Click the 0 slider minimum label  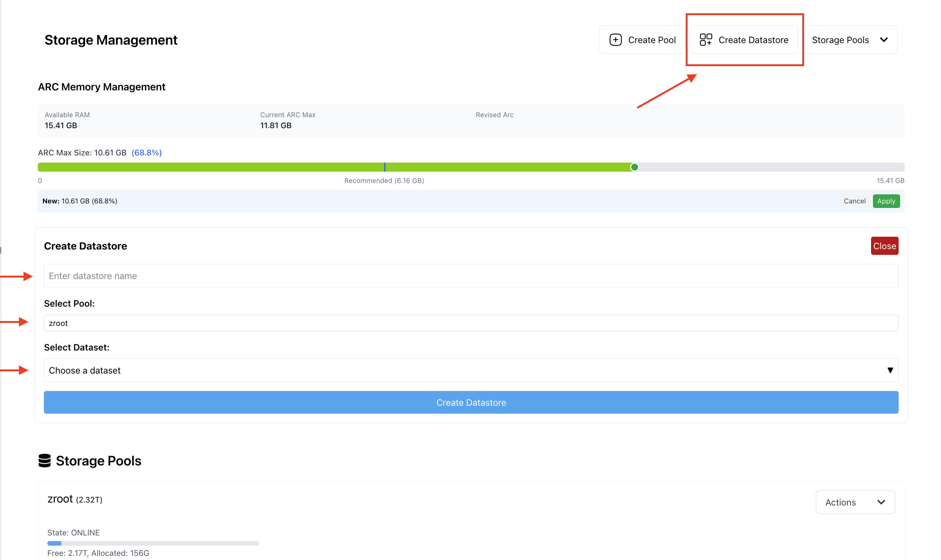tap(40, 181)
